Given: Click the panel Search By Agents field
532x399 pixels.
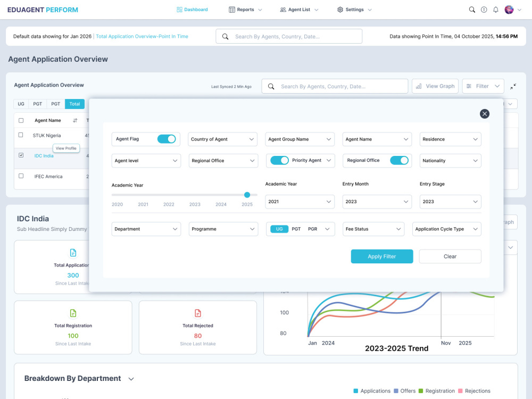Looking at the screenshot, I should pos(335,86).
